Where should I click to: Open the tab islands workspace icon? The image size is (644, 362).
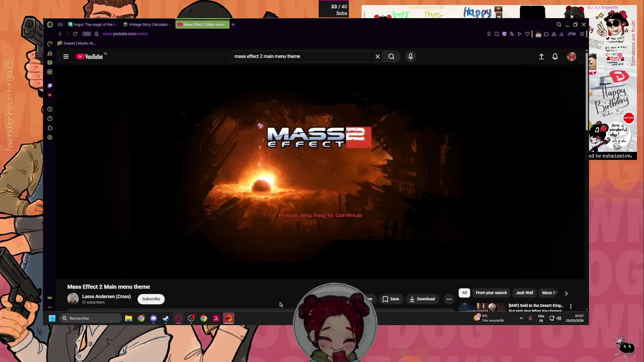[x=60, y=24]
